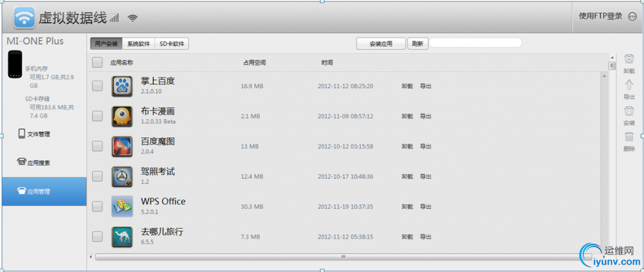The height and width of the screenshot is (272, 644).
Task: Click the 刷新 button
Action: [x=418, y=43]
